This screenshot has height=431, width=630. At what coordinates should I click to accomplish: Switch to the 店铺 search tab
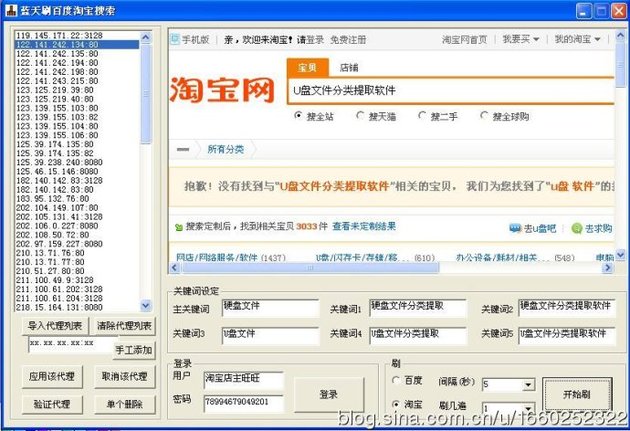click(x=349, y=68)
